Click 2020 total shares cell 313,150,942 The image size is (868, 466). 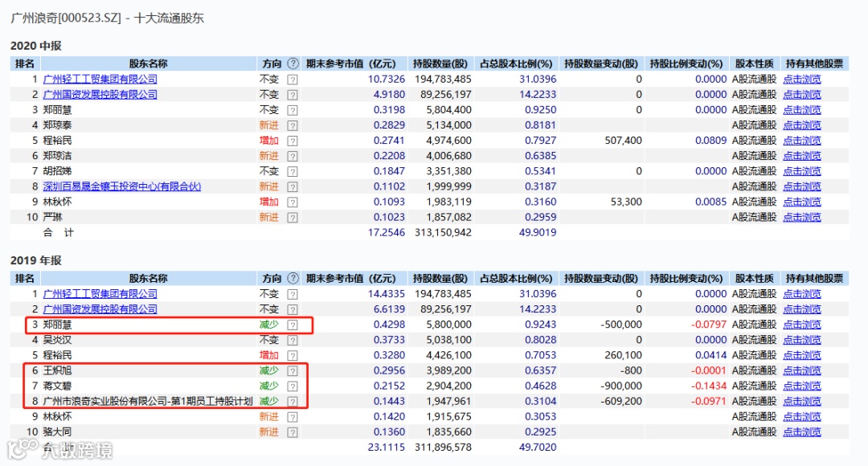pos(444,232)
